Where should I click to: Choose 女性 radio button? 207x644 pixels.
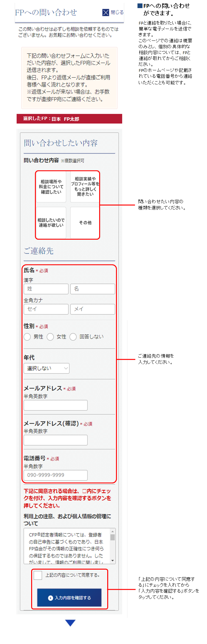point(50,337)
